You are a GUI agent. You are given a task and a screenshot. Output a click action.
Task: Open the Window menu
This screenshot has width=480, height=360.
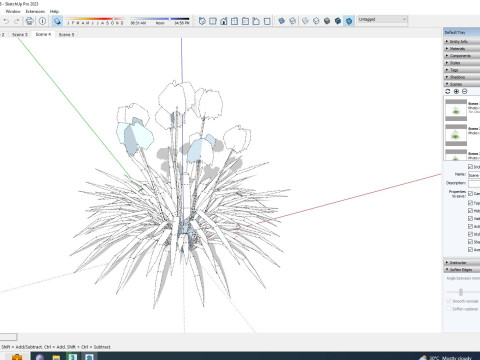13,11
